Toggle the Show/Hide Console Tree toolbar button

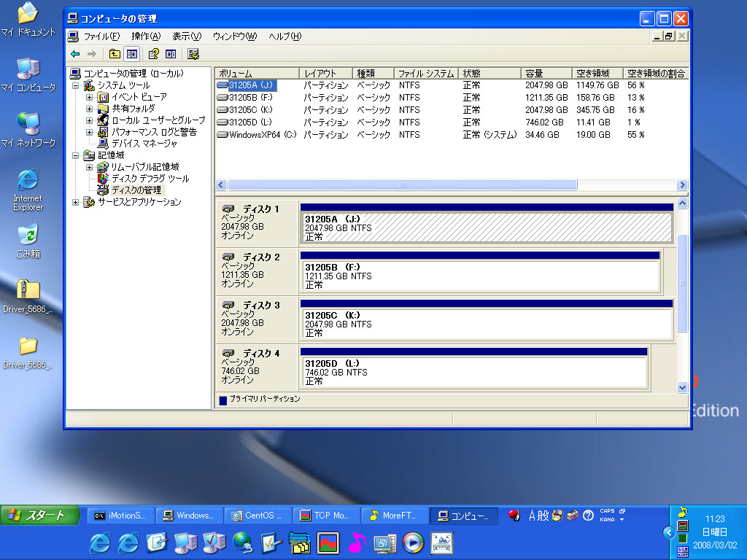132,54
